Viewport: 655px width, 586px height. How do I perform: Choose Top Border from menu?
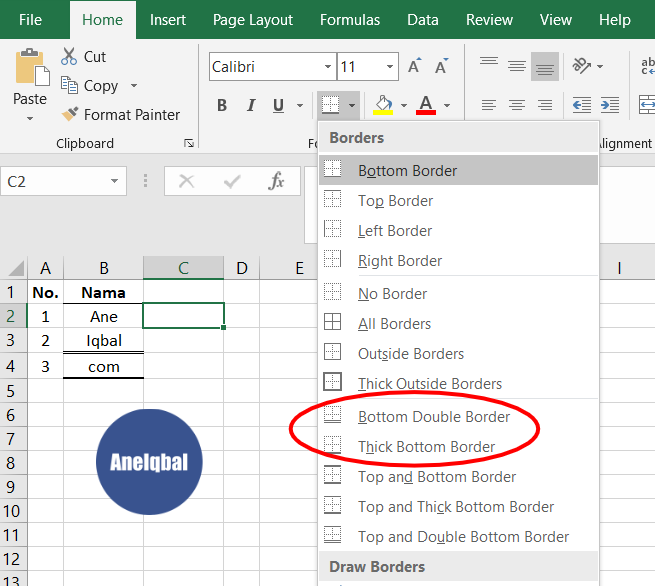458,200
